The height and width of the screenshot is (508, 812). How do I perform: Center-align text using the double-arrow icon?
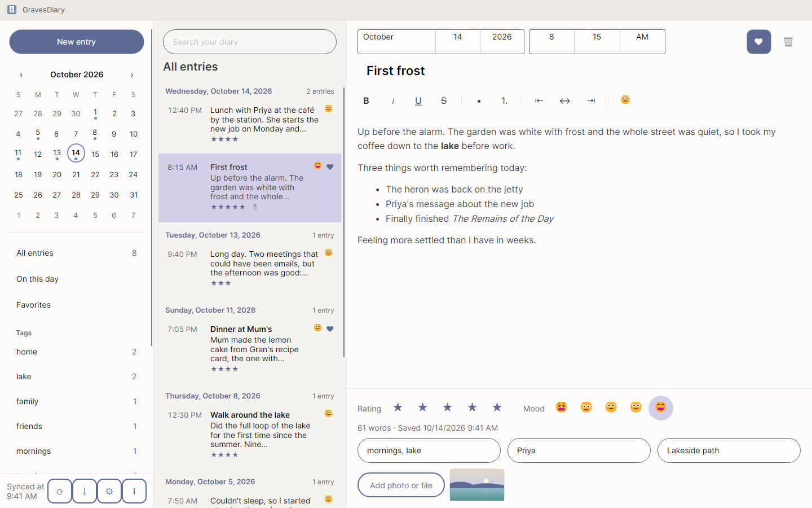tap(564, 100)
